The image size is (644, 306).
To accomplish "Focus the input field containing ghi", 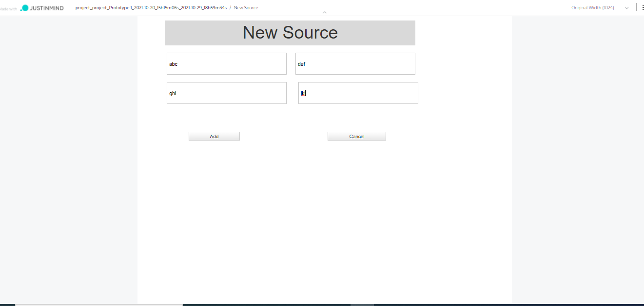I will point(226,93).
